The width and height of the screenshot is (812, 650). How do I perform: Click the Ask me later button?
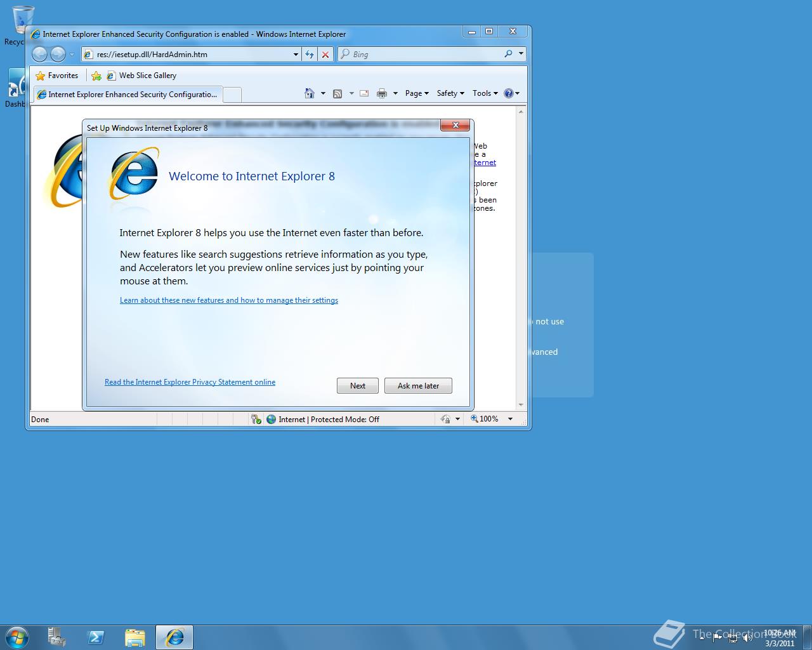click(418, 386)
